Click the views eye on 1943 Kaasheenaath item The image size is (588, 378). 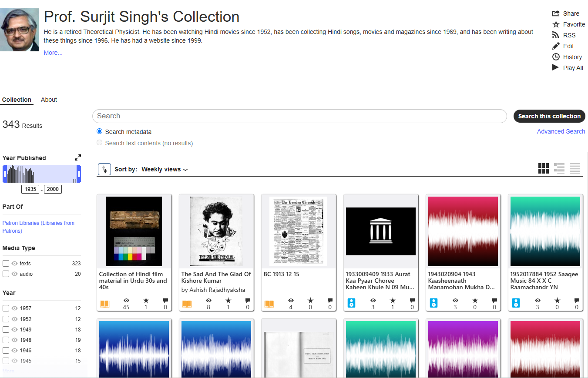[x=455, y=301]
